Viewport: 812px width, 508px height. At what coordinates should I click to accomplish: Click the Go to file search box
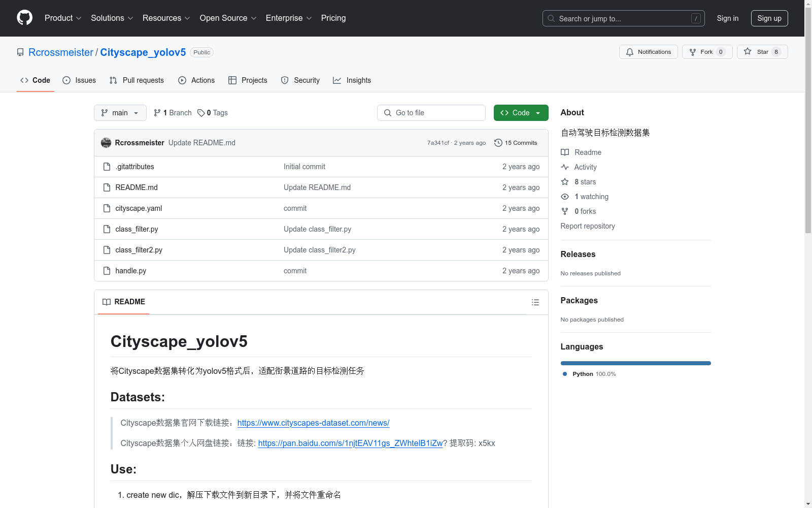(x=431, y=113)
